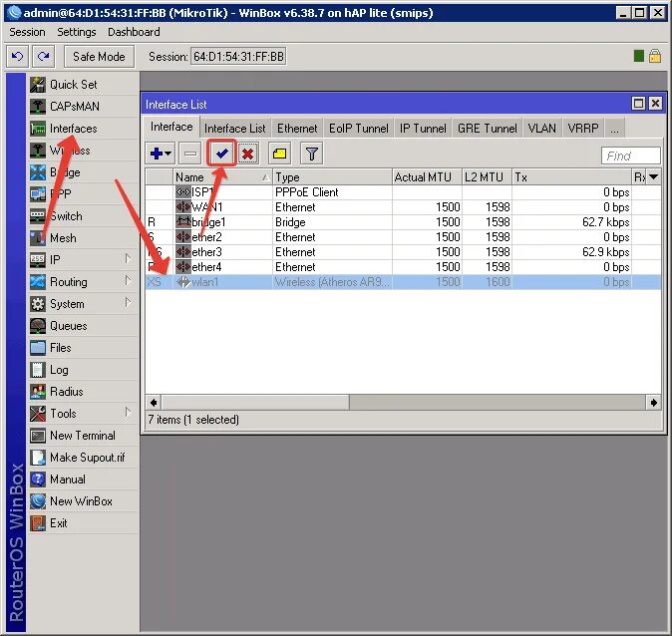
Task: Switch to the EoIP Tunnel tab
Action: tap(358, 129)
